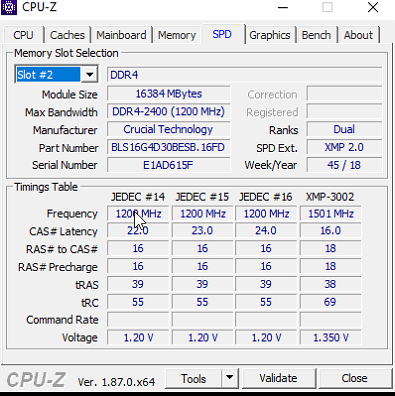This screenshot has height=396, width=395.
Task: Click the DDR4-2400 (1200 MHz) bandwidth value
Action: (169, 111)
